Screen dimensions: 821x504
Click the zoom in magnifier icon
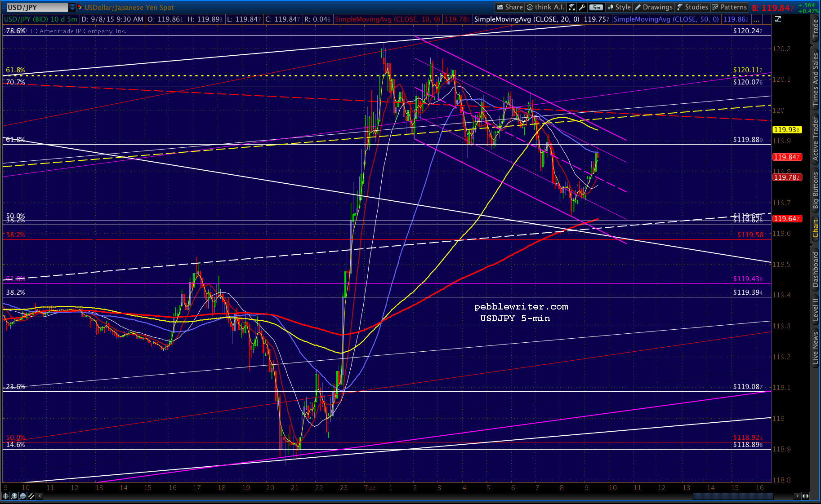tap(14, 496)
